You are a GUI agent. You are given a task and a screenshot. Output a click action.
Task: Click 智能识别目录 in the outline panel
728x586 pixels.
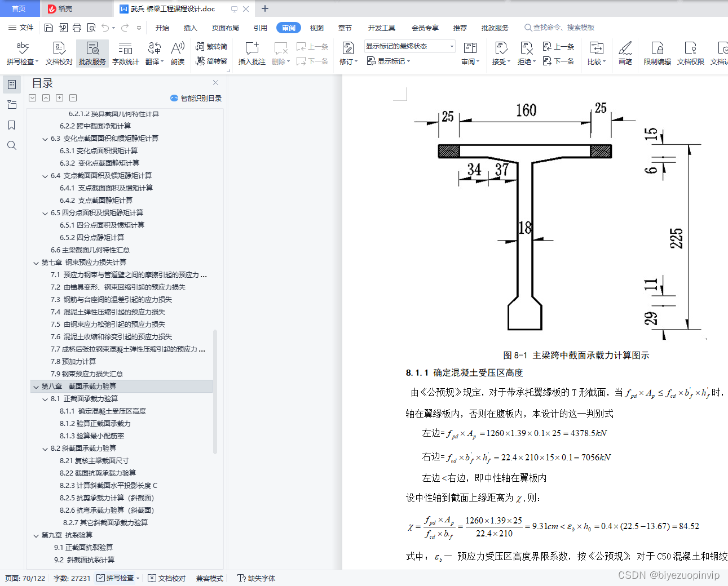(x=197, y=98)
